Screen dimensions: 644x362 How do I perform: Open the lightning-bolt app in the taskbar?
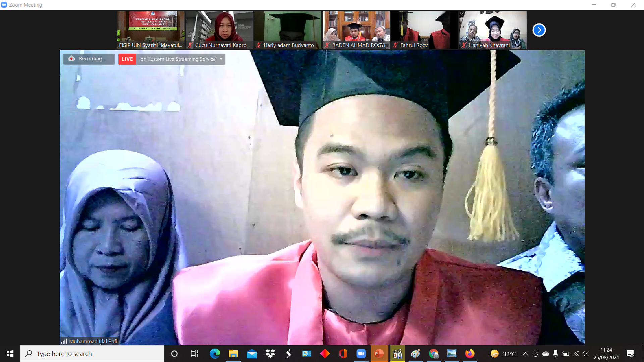point(288,354)
